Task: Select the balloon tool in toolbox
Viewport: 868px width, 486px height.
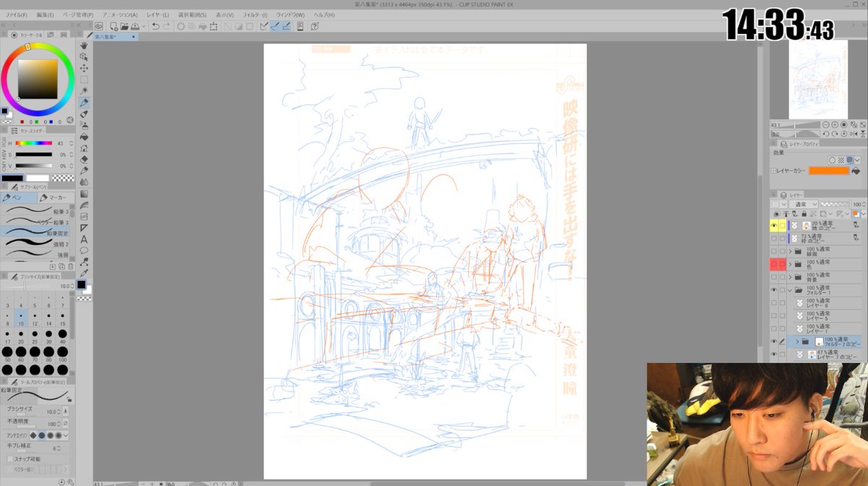Action: tap(85, 250)
